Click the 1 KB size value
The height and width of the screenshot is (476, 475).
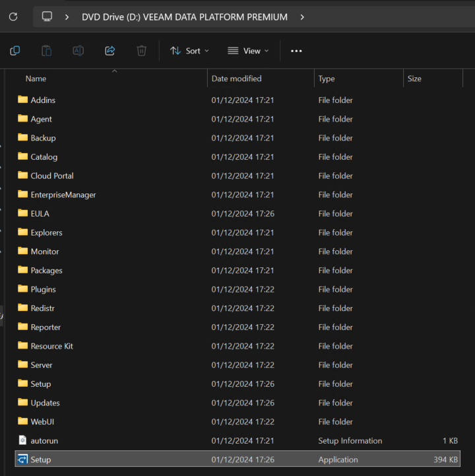pyautogui.click(x=450, y=440)
